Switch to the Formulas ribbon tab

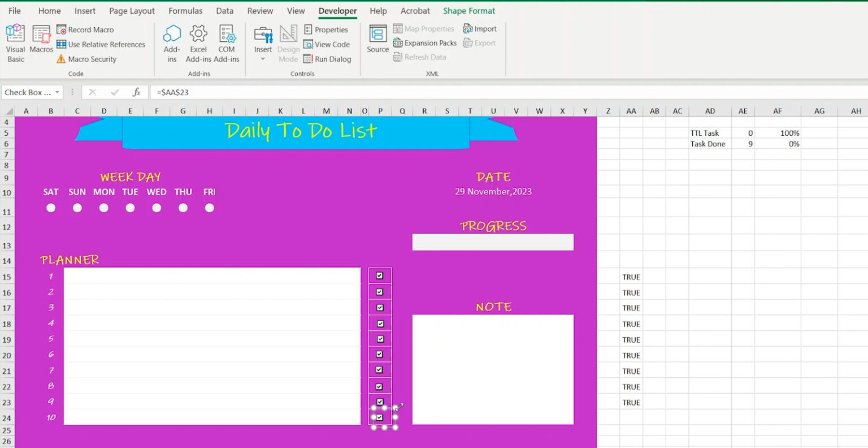tap(185, 10)
